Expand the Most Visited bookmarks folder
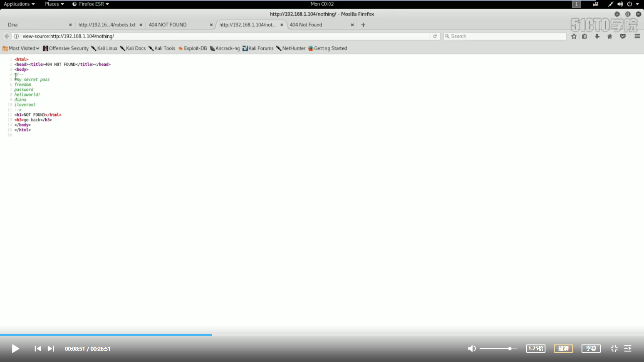Viewport: 644px width, 362px height. click(x=21, y=48)
